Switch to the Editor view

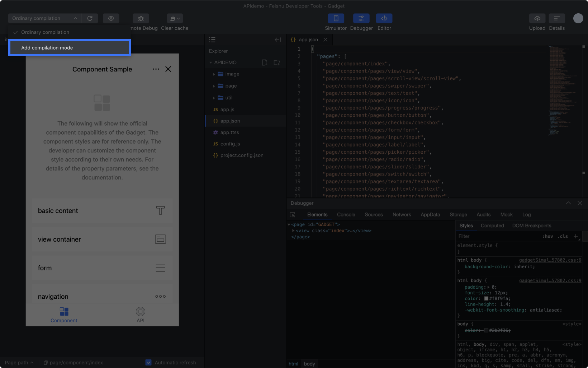tap(384, 18)
